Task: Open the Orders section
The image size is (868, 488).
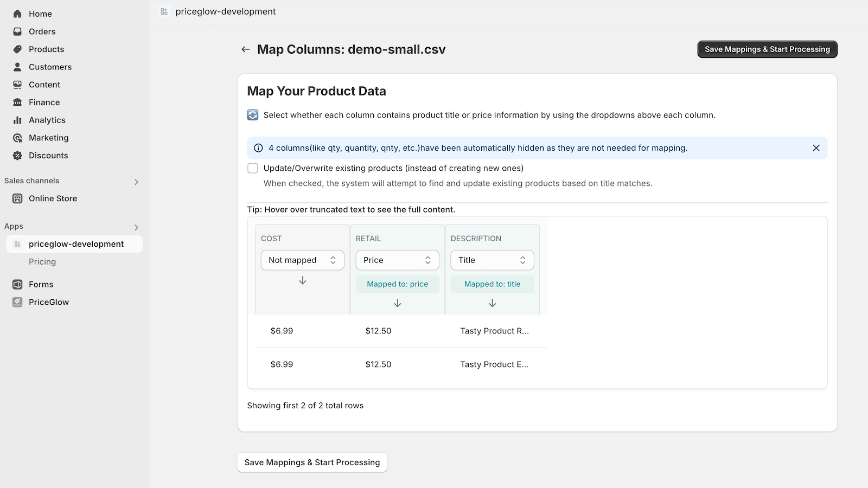Action: pos(42,31)
